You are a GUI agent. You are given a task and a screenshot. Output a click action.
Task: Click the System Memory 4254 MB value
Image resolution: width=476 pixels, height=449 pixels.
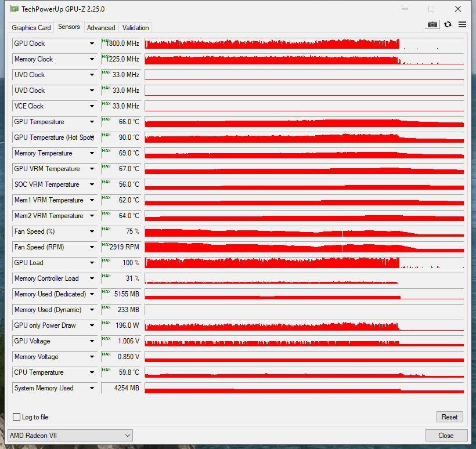121,388
